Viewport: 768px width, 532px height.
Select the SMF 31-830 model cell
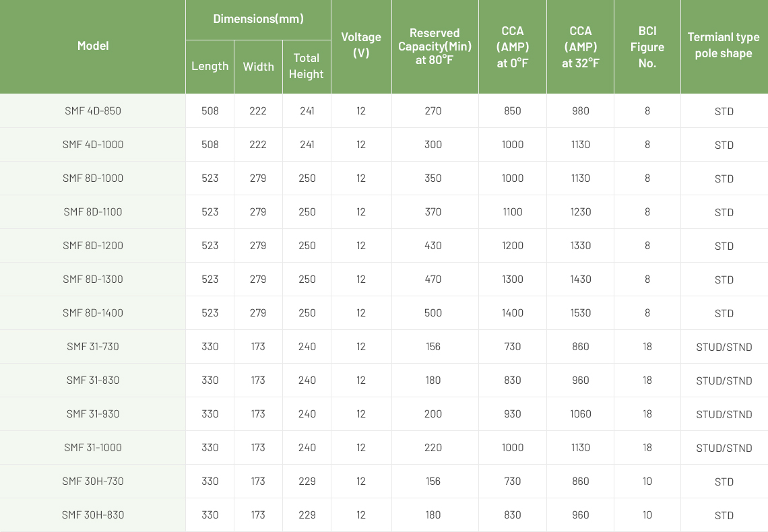(x=92, y=380)
